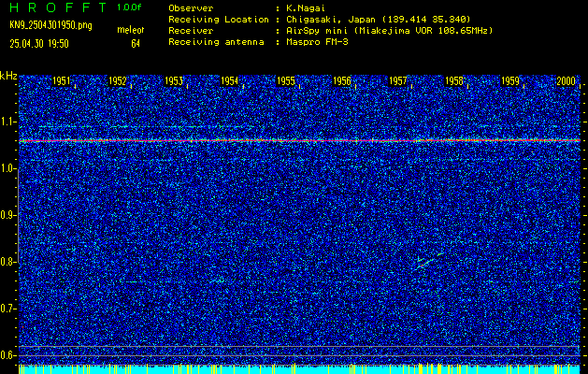Click the Receiving Location label

(219, 20)
